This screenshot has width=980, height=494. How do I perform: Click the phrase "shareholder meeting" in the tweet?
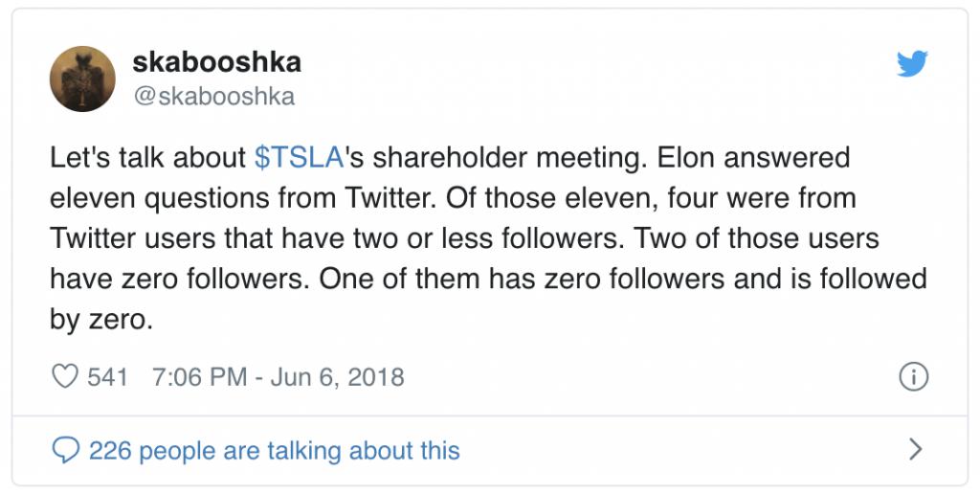497,158
